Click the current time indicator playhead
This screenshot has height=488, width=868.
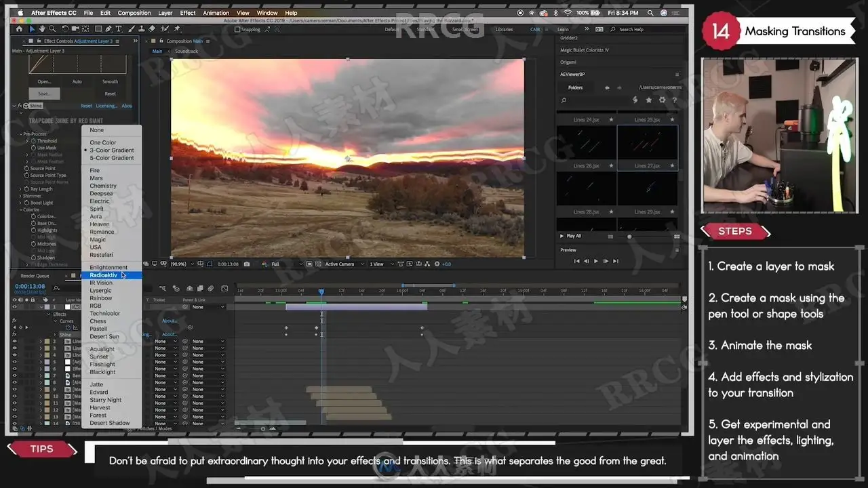[321, 291]
